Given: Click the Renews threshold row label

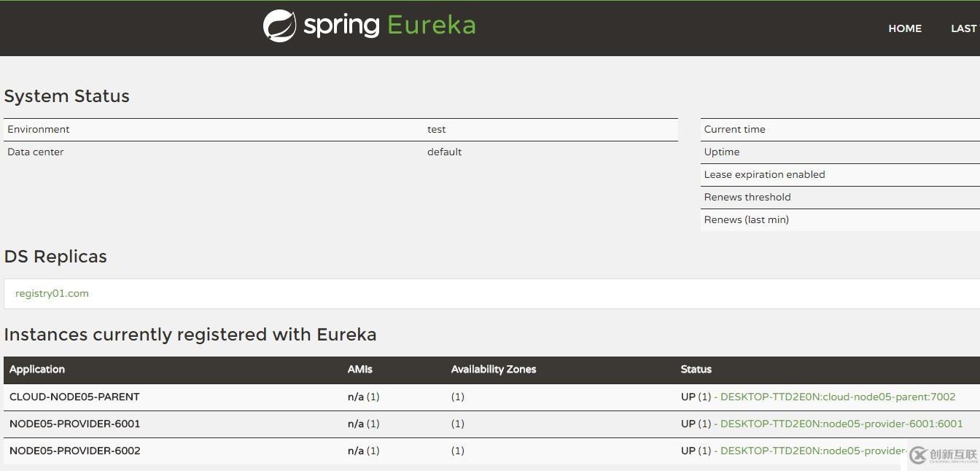Looking at the screenshot, I should click(747, 197).
